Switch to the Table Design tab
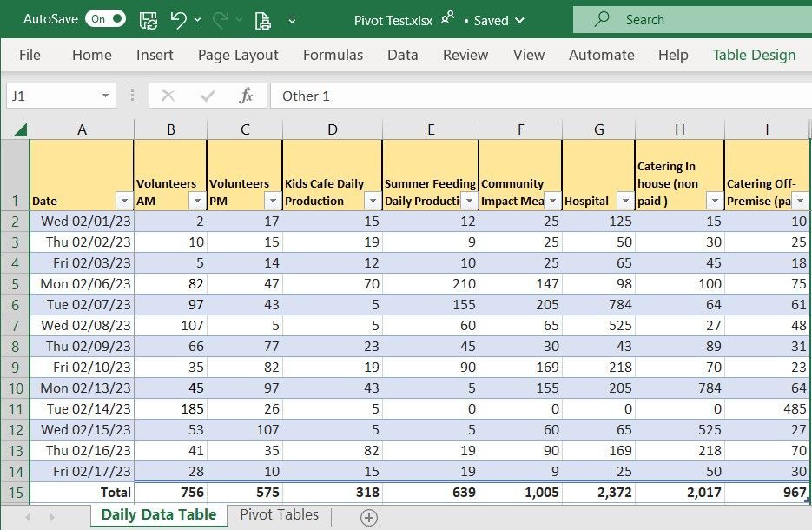The height and width of the screenshot is (530, 812). point(752,55)
